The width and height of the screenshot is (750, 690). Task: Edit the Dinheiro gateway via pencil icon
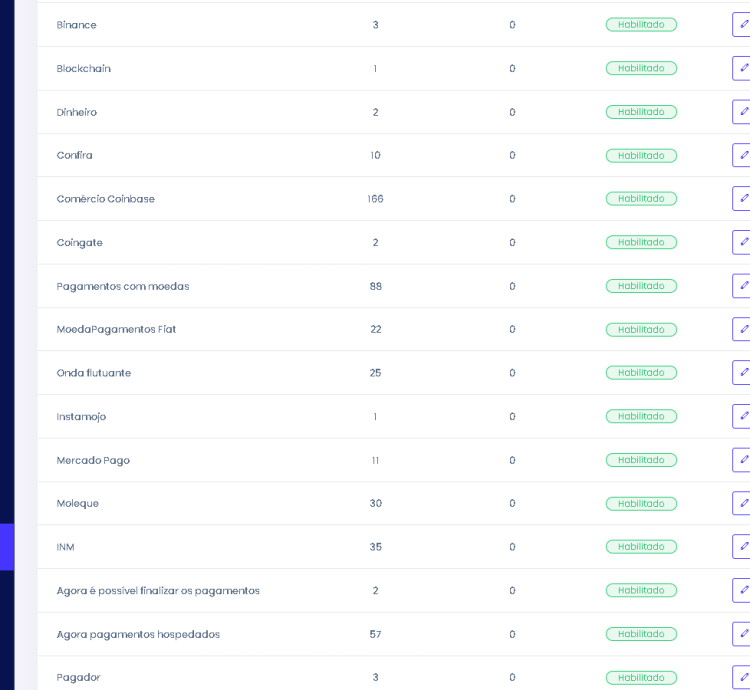point(742,112)
